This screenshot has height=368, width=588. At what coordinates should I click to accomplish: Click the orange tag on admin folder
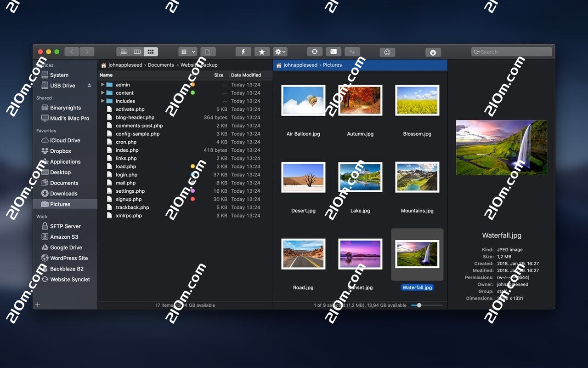tap(193, 85)
